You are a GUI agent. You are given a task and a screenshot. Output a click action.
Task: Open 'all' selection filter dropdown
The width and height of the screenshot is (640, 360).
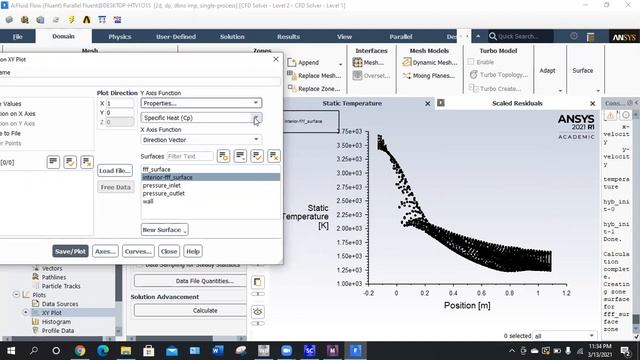[x=564, y=336]
